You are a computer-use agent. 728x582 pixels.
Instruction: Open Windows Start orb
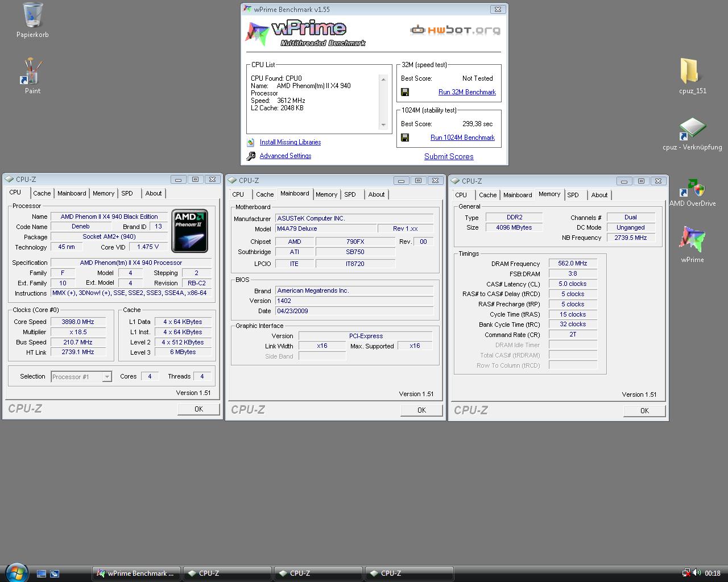[16, 572]
